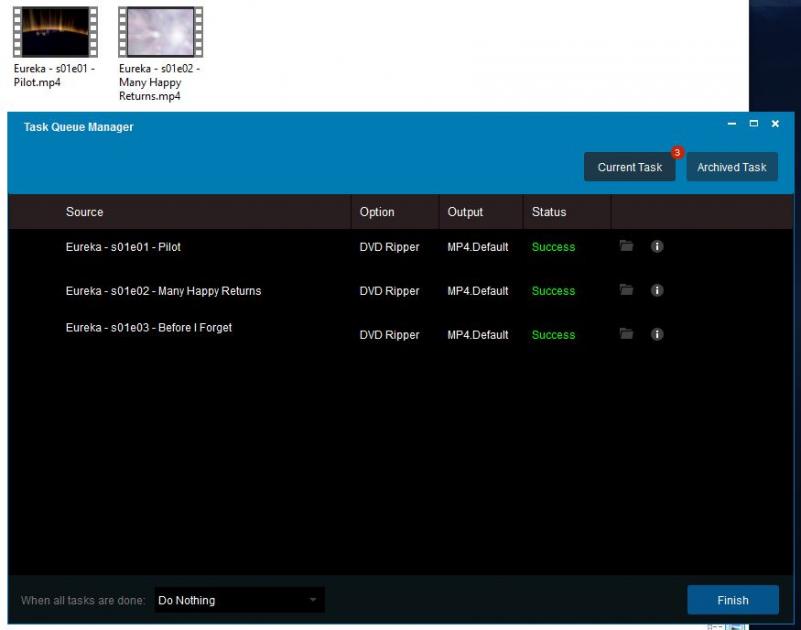801x630 pixels.
Task: Show info for Eureka s01e01 Pilot task
Action: 657,246
